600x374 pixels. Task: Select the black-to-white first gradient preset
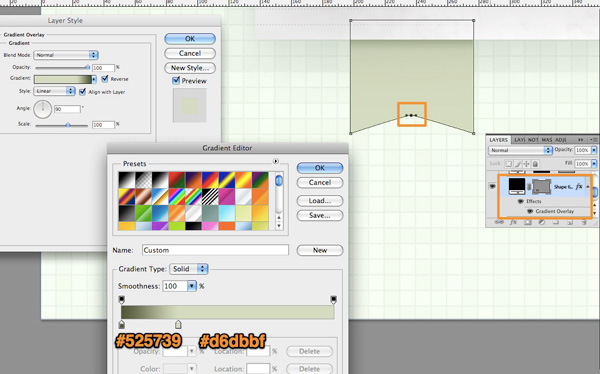[x=127, y=180]
